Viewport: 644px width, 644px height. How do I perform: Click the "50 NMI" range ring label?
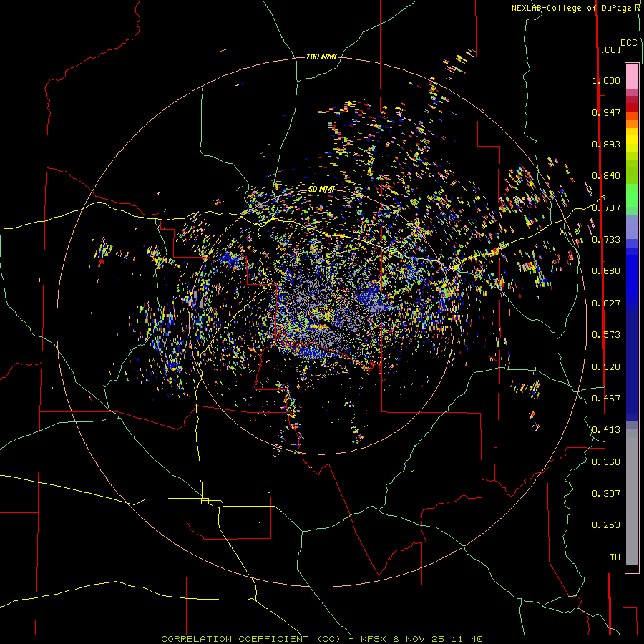coord(321,189)
